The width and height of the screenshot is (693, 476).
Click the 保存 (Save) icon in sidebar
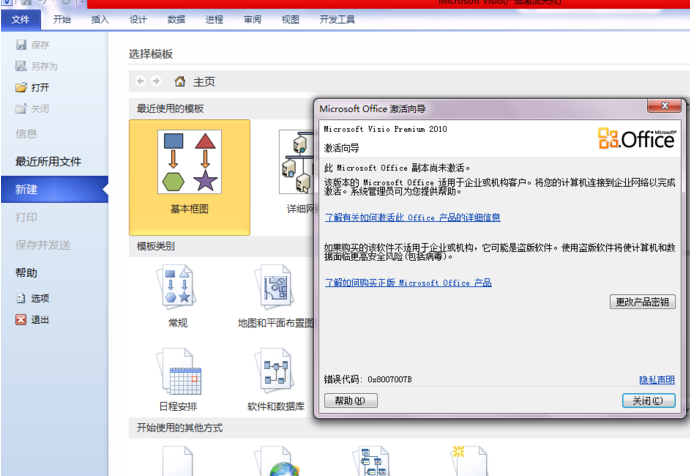click(21, 45)
